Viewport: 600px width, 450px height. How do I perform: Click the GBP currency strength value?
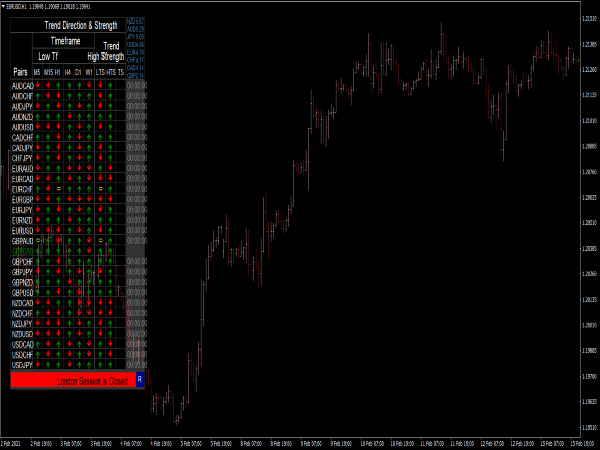tap(135, 75)
